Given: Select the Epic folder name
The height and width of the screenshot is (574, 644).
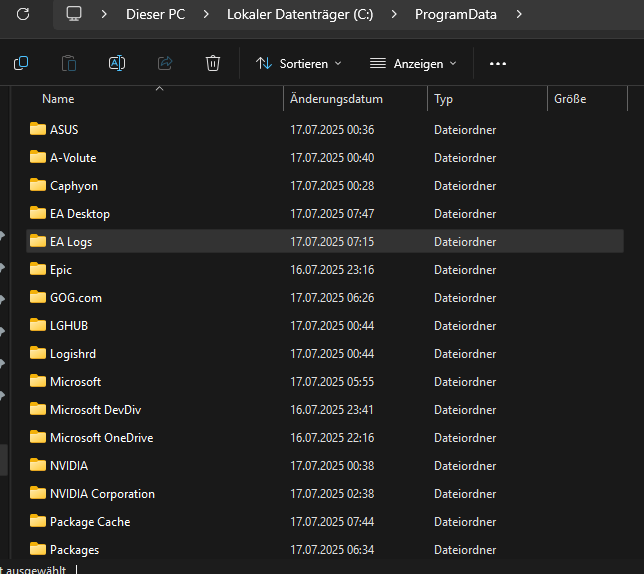Looking at the screenshot, I should pyautogui.click(x=61, y=270).
